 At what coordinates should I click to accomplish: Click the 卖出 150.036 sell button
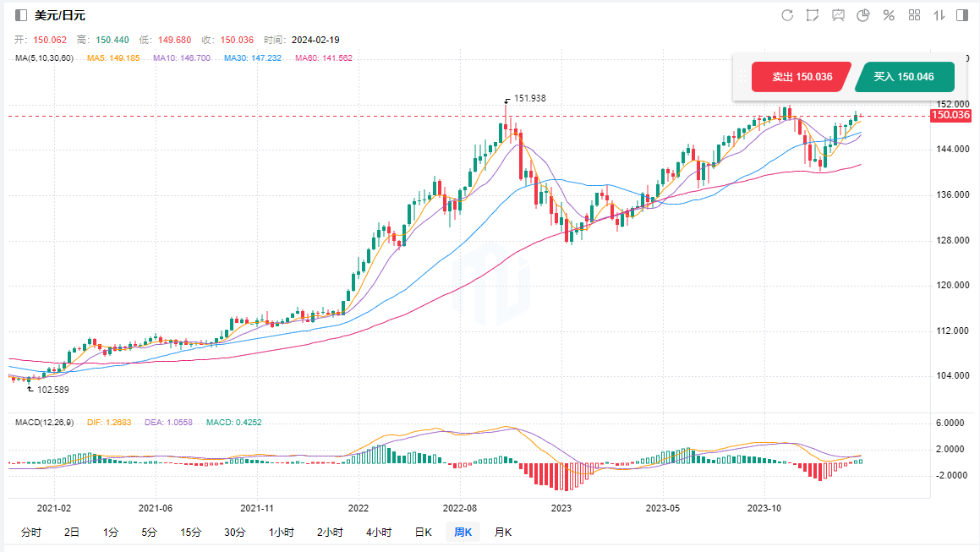click(801, 77)
